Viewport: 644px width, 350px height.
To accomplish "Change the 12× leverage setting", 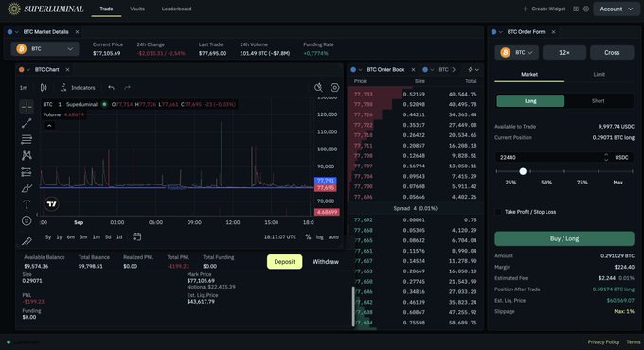I will [x=564, y=53].
